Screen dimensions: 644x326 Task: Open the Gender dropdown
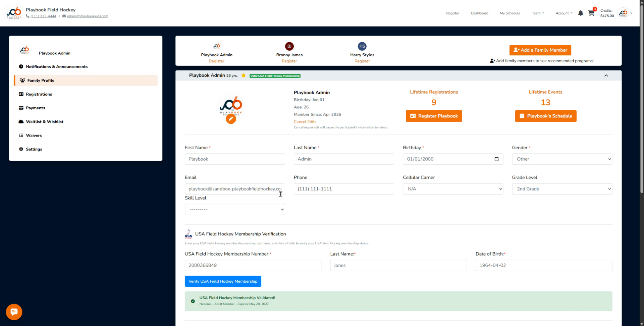click(x=562, y=159)
